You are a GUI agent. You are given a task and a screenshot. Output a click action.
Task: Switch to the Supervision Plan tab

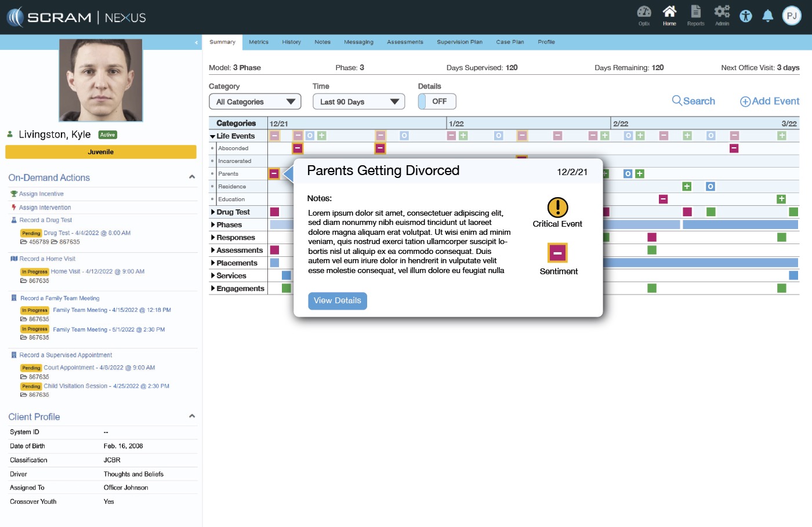coord(459,42)
